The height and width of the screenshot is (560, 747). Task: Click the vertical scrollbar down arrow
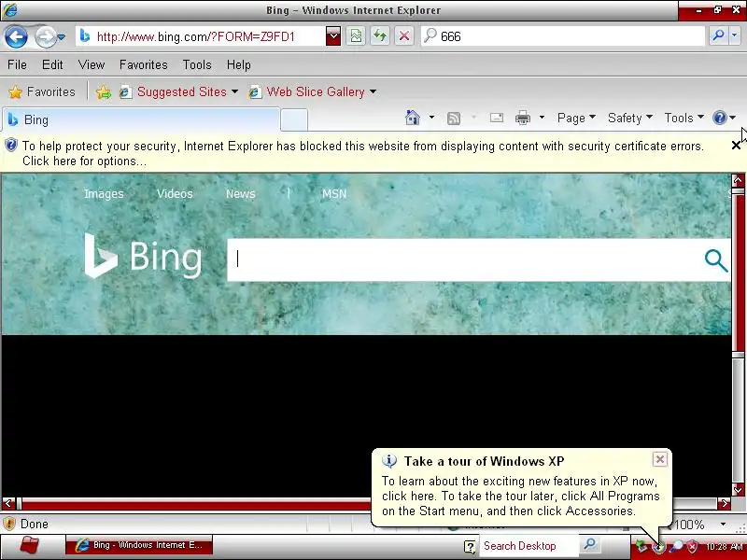pyautogui.click(x=738, y=489)
